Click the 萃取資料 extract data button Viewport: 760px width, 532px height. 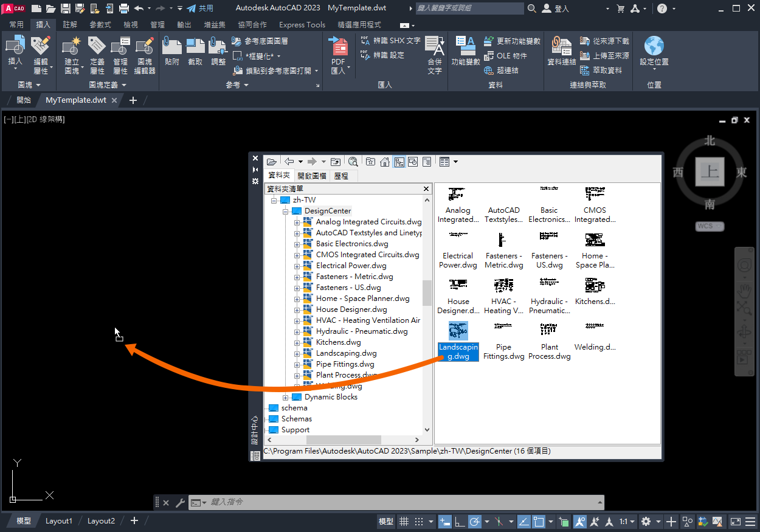(x=601, y=70)
